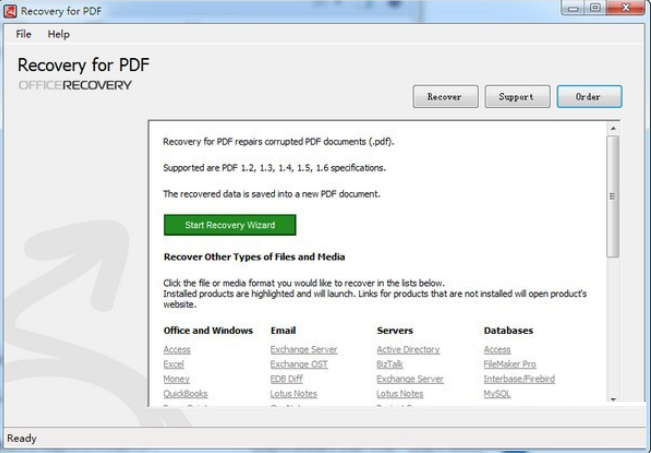Click the scroll down arrow

(613, 399)
